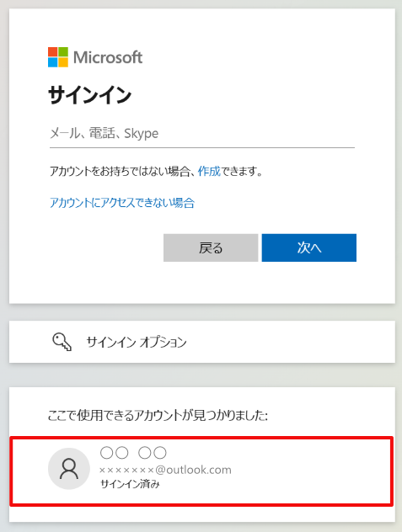Choose the ○○ ○○ account name
The height and width of the screenshot is (532, 402).
[x=133, y=453]
